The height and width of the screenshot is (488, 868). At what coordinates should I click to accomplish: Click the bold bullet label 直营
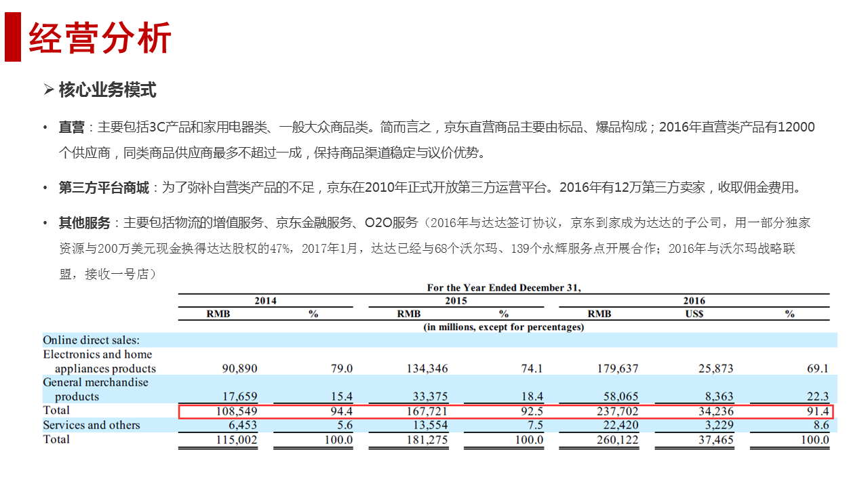tap(71, 127)
